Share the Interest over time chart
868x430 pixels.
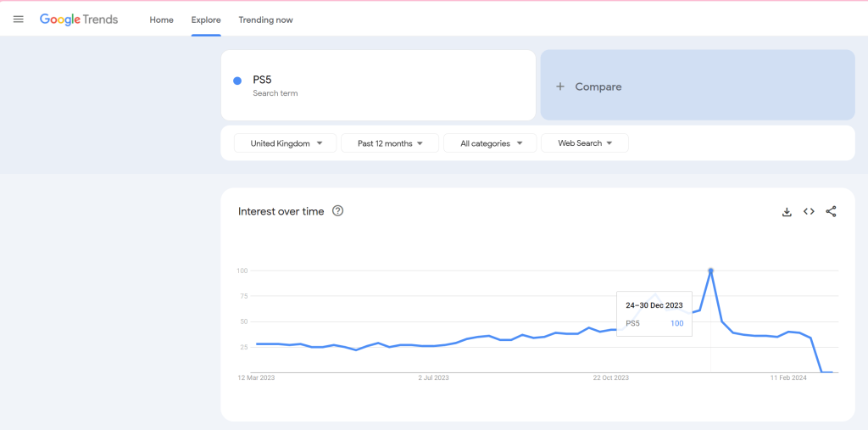(831, 211)
